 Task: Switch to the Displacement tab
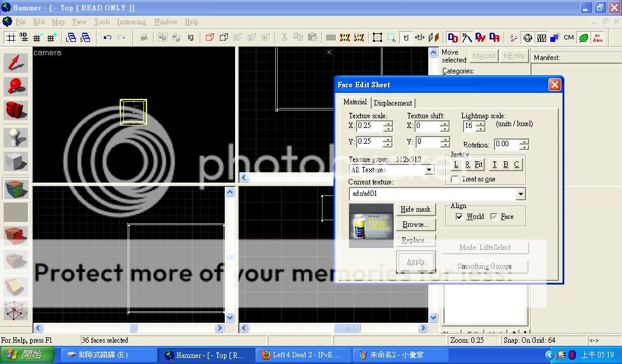(x=392, y=103)
